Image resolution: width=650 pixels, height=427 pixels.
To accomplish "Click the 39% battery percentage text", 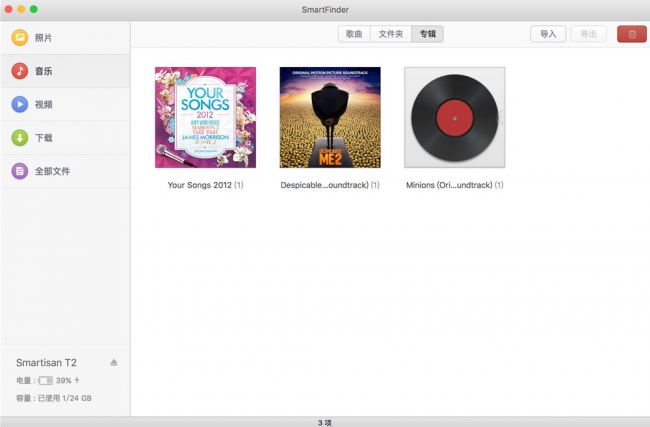I will (x=64, y=381).
